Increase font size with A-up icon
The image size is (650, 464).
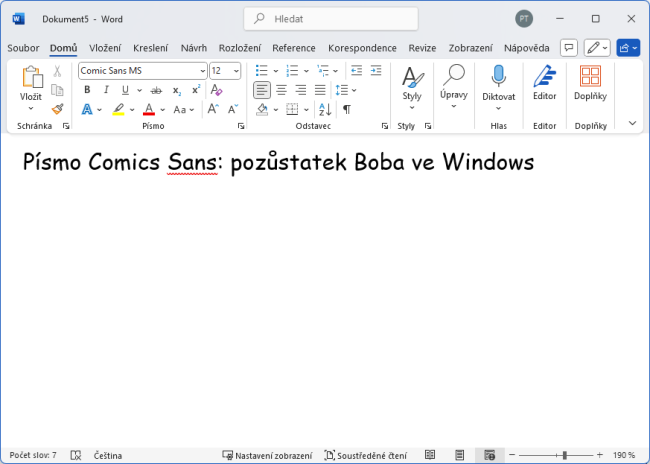pyautogui.click(x=213, y=109)
